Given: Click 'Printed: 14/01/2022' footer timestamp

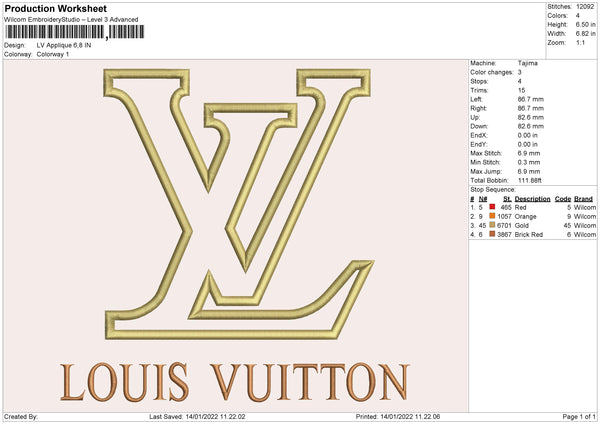Looking at the screenshot, I should click(398, 416).
